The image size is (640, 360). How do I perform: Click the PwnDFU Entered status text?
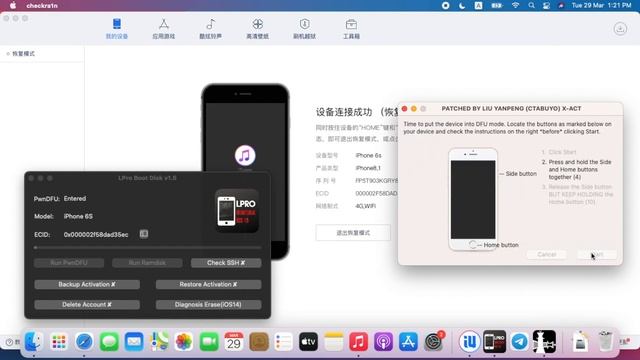(75, 198)
